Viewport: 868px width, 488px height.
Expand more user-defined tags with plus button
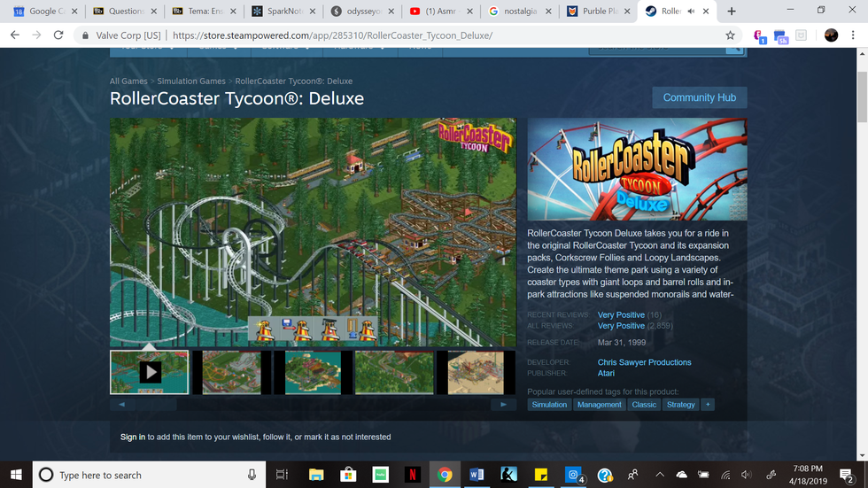(x=707, y=405)
